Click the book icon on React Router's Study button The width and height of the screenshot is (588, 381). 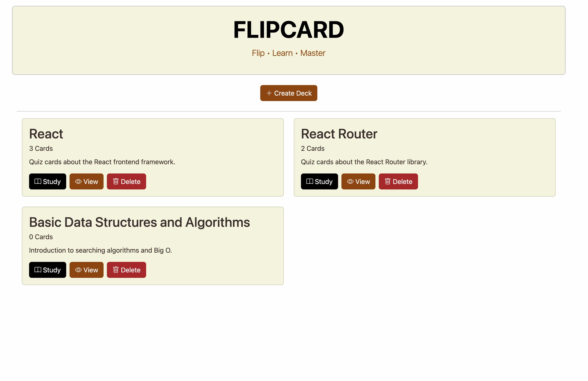(x=310, y=181)
